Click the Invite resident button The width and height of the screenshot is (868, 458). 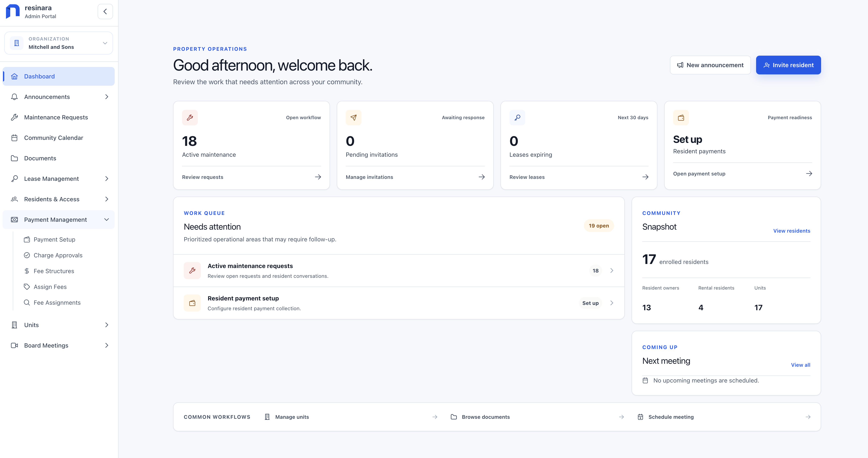point(788,65)
